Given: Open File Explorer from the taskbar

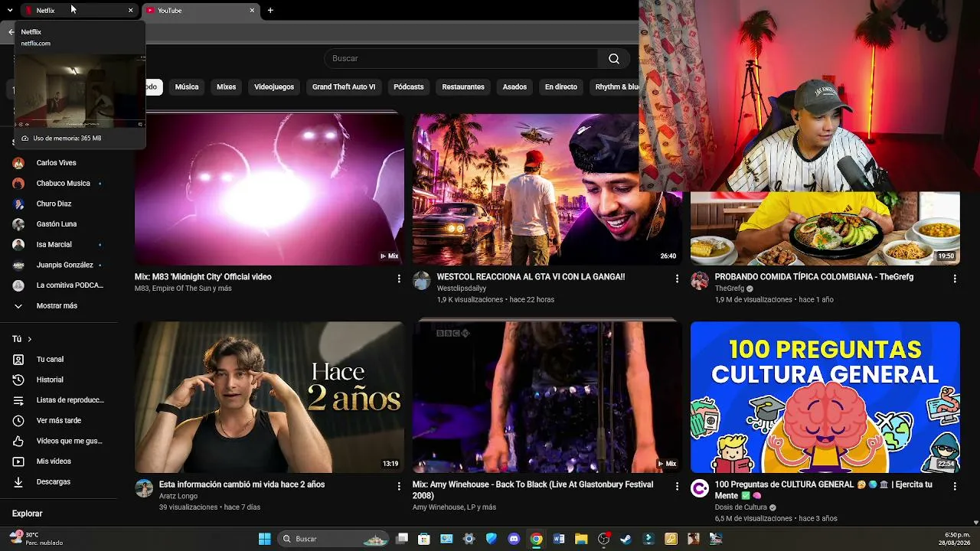Looking at the screenshot, I should (x=581, y=539).
